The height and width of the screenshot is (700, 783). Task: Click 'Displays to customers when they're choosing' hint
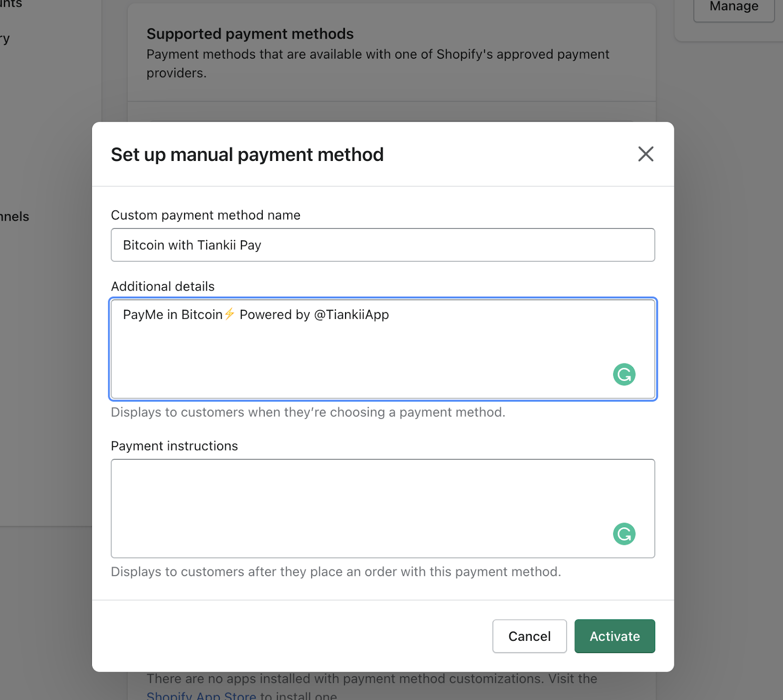coord(308,412)
